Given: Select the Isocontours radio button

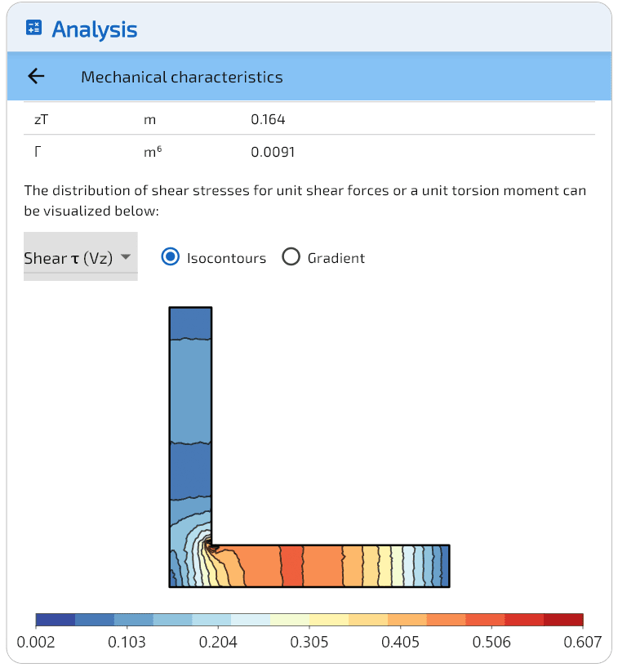Looking at the screenshot, I should (x=171, y=257).
